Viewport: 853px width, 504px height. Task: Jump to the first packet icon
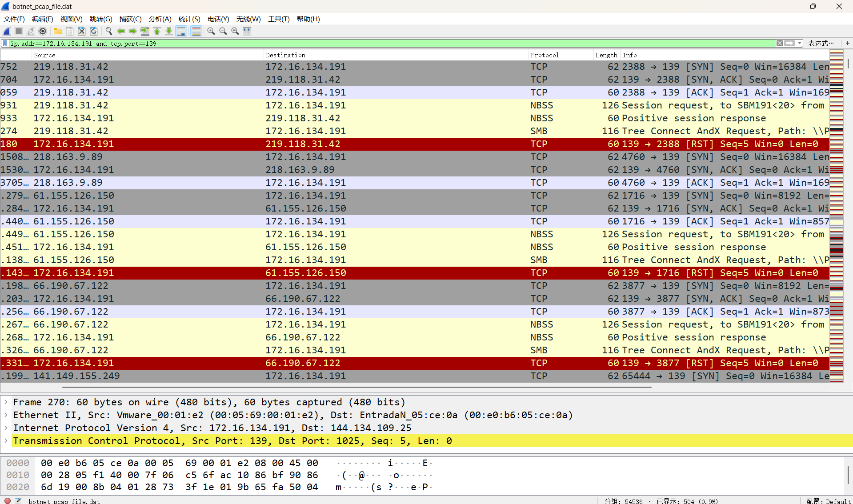[157, 31]
